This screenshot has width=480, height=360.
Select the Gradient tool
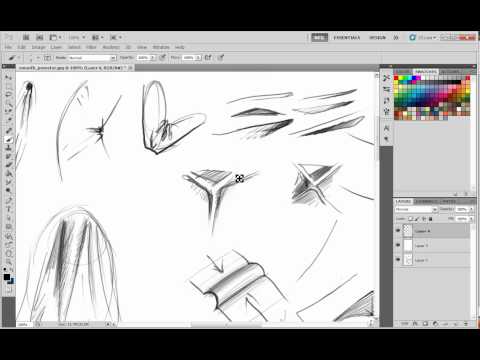click(9, 174)
